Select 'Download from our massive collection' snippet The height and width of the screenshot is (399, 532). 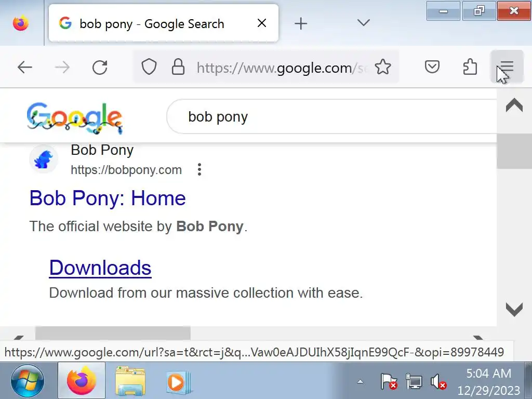206,293
